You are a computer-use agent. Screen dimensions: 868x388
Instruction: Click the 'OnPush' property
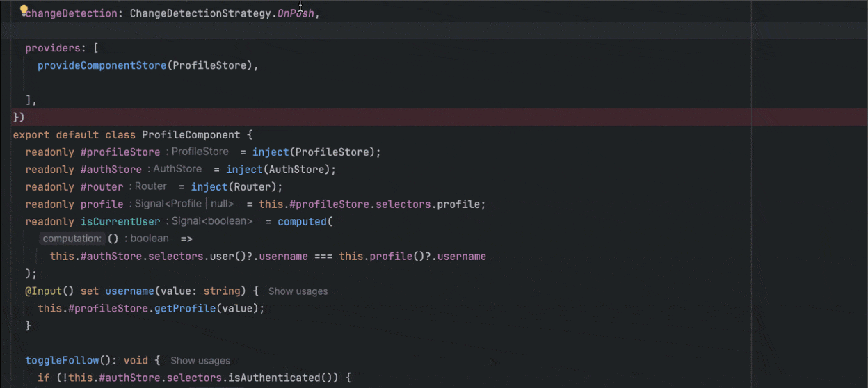[x=295, y=13]
